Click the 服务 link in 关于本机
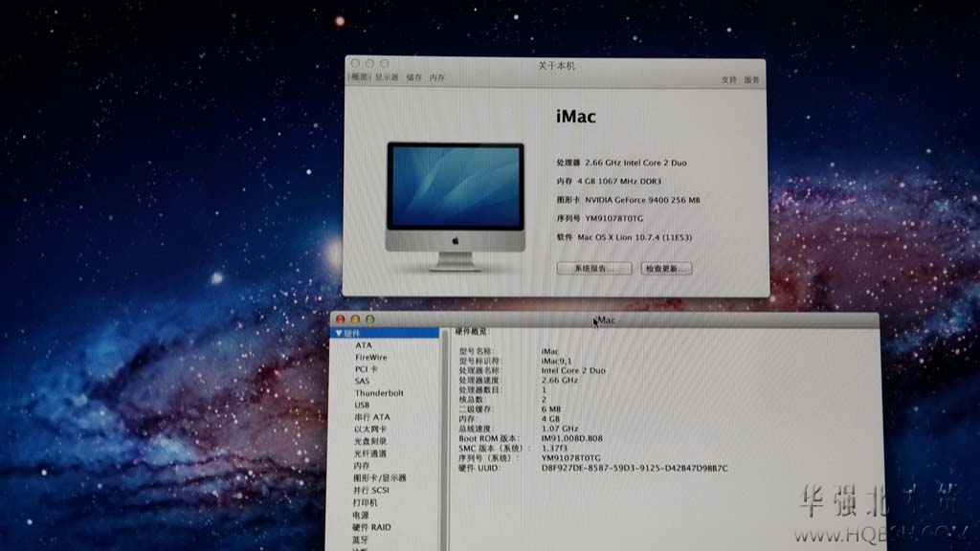Viewport: 980px width, 551px height. [x=751, y=80]
